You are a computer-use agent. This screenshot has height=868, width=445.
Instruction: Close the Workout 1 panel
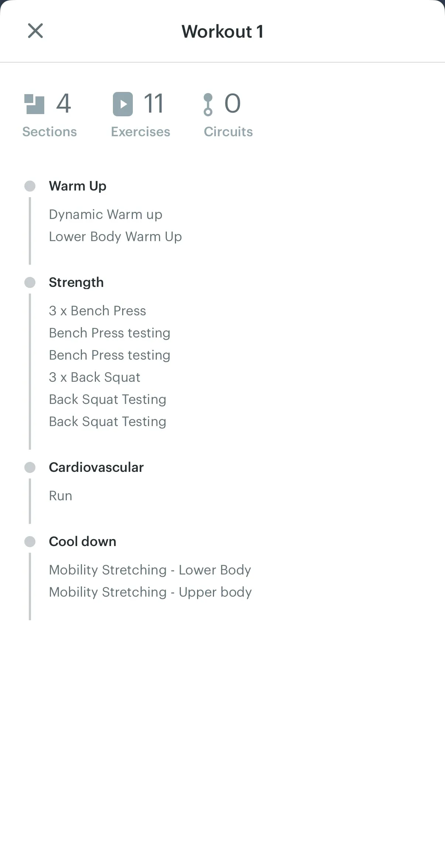click(35, 31)
